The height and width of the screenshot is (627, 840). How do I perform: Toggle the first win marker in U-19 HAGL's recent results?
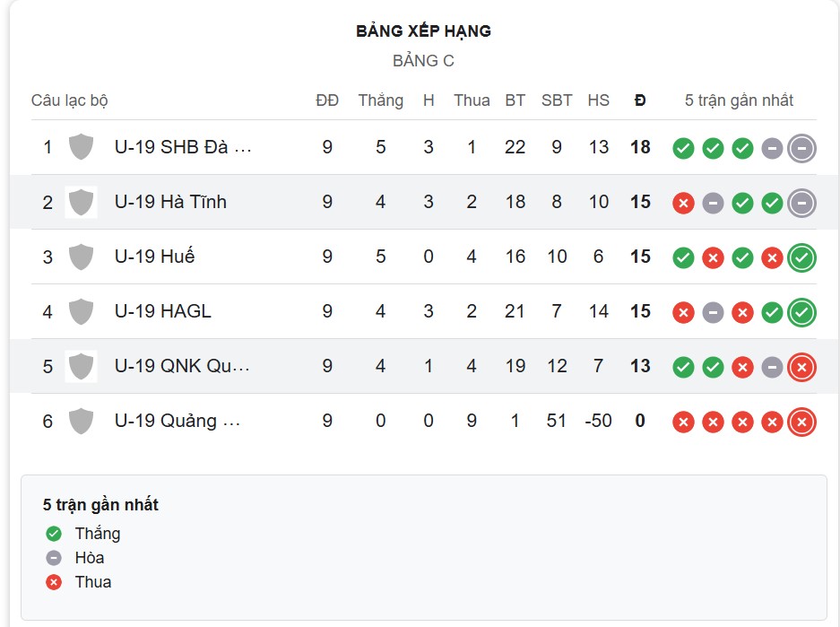click(x=771, y=311)
